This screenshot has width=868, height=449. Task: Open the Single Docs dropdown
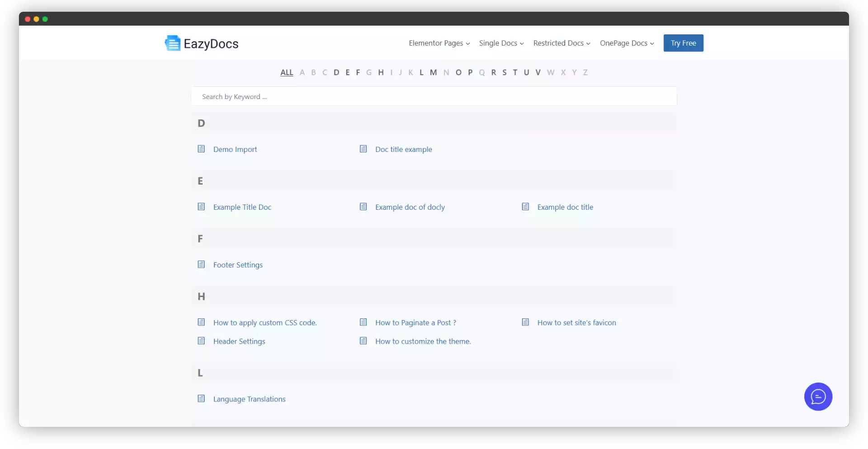(501, 43)
